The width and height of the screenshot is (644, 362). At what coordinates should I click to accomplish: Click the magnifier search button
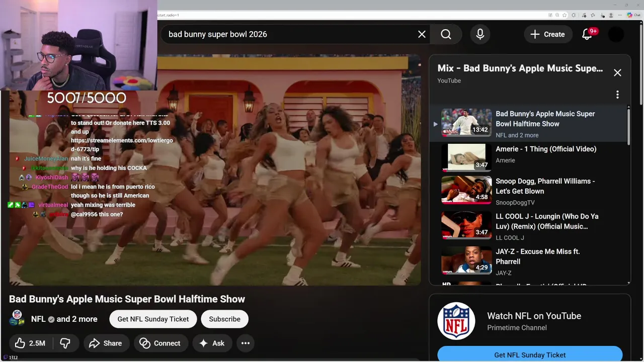[446, 34]
